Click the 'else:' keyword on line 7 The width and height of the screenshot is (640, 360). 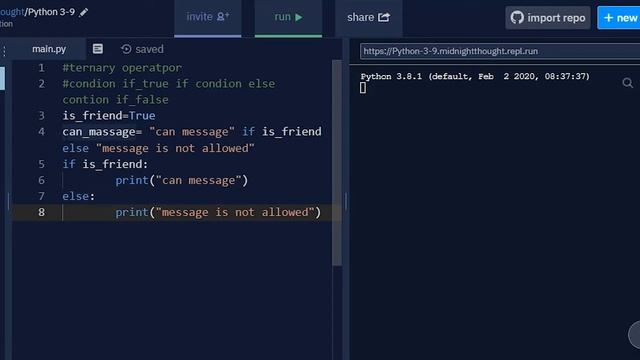[78, 196]
